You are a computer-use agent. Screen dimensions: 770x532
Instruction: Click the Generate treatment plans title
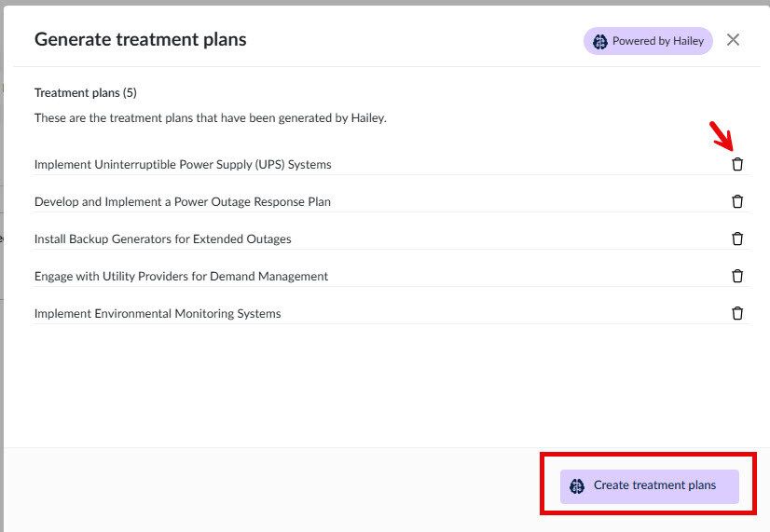point(141,39)
